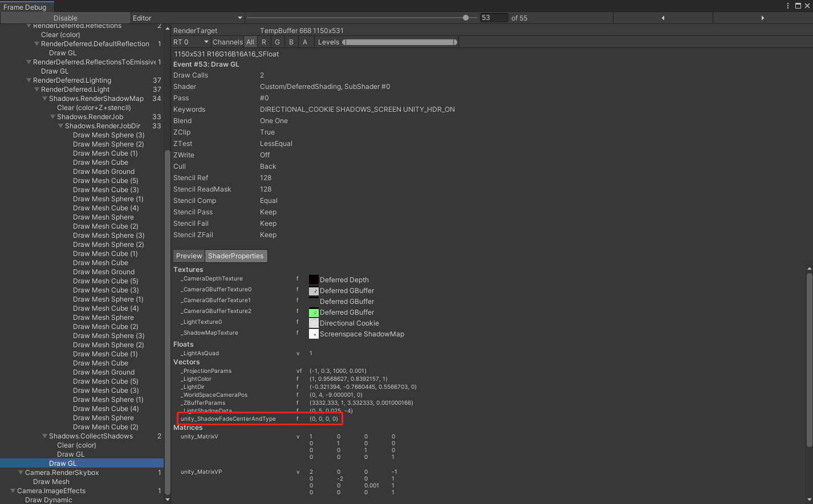The height and width of the screenshot is (504, 813).
Task: Toggle the B channel button
Action: point(291,42)
